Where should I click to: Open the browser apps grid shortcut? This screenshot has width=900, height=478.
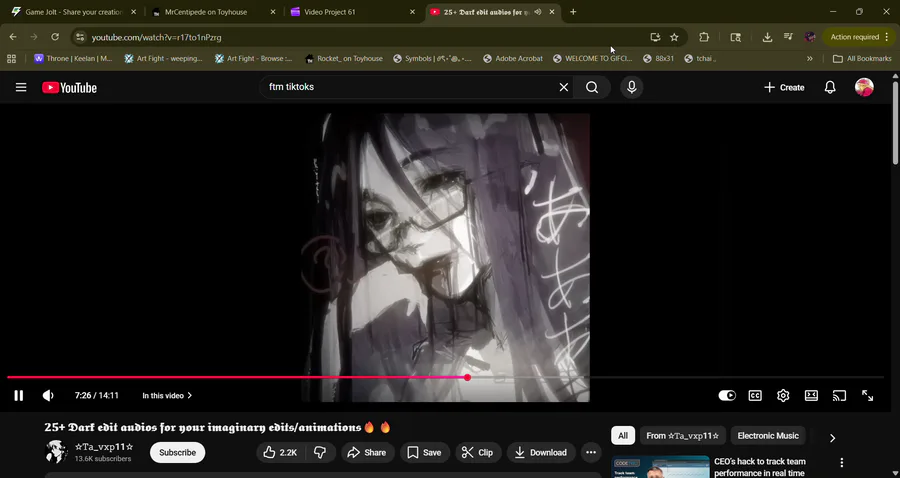(11, 59)
